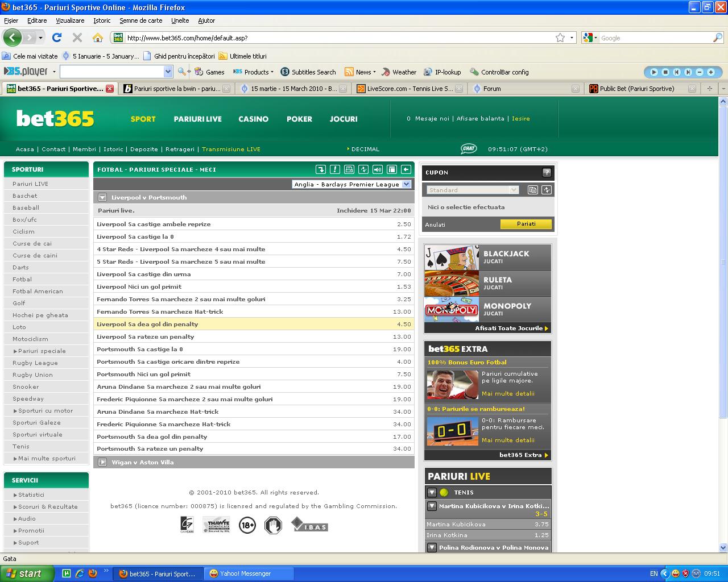The height and width of the screenshot is (582, 728).
Task: Click page vertical scrollbar down arrow
Action: pos(723,548)
